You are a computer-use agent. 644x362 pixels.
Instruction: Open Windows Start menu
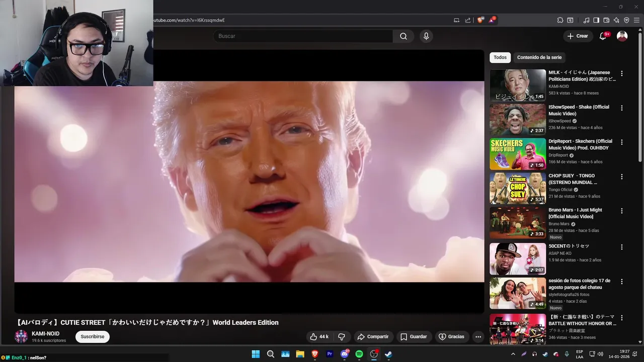256,354
